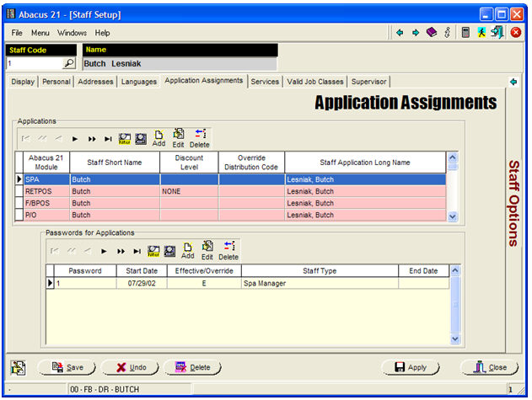Click Edit icon in Passwords for Applications
The width and height of the screenshot is (532, 400).
207,250
